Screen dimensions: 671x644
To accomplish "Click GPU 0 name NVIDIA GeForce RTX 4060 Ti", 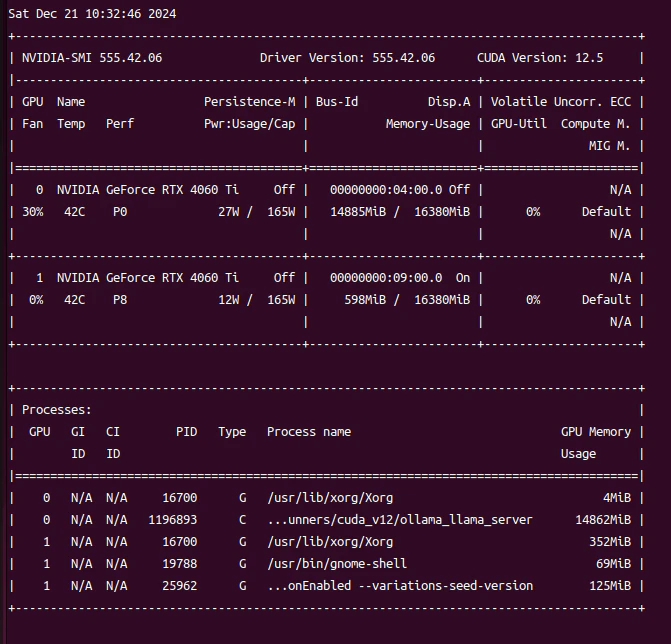I will click(x=148, y=190).
